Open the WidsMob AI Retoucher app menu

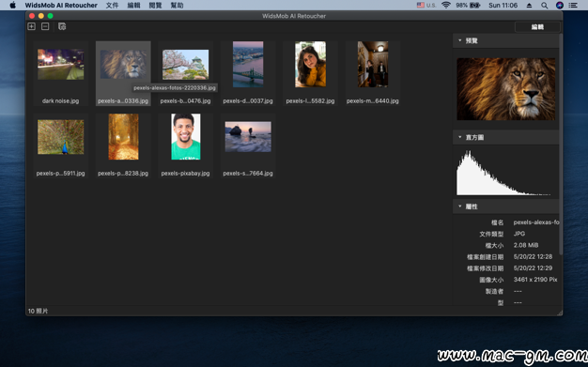coord(61,6)
